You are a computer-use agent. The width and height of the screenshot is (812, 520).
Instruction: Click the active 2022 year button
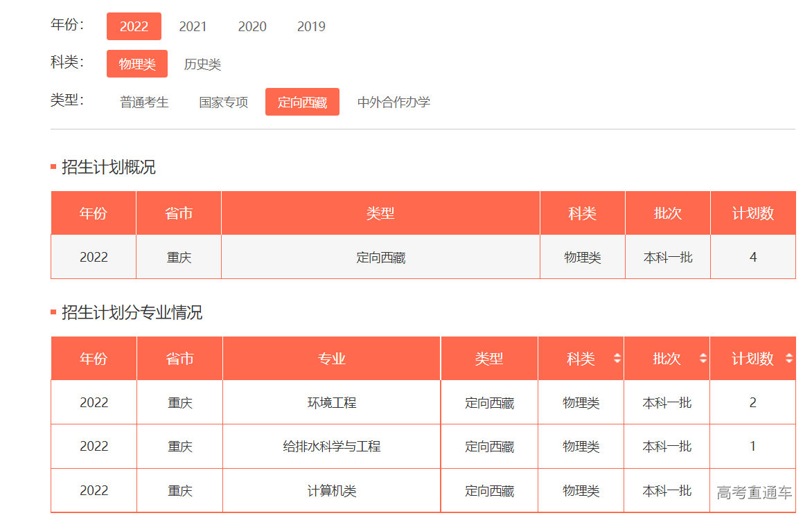[134, 26]
